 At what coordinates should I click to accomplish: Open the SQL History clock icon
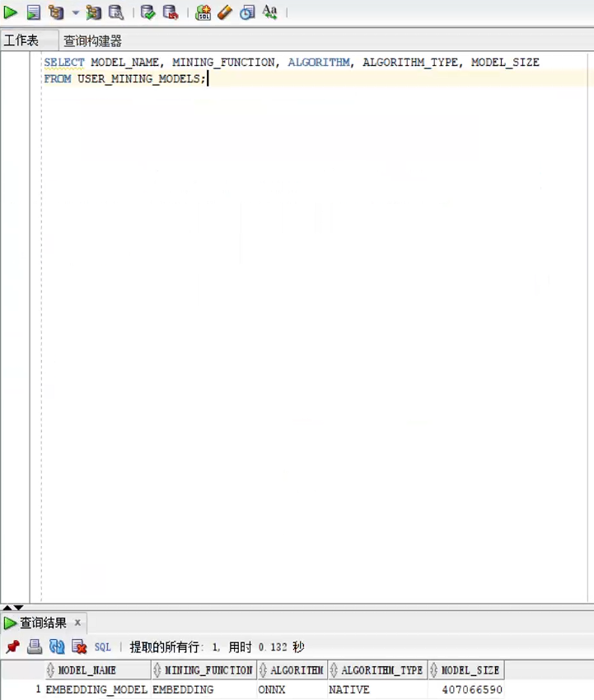pyautogui.click(x=247, y=12)
